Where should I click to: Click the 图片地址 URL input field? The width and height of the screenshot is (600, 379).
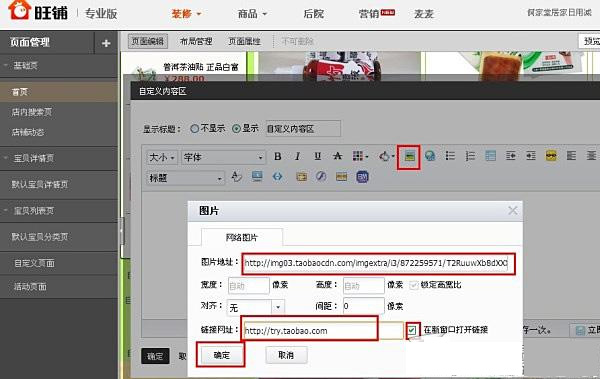coord(376,263)
